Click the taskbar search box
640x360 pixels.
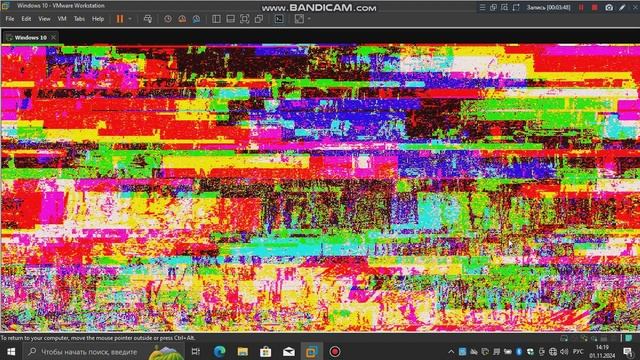click(104, 351)
